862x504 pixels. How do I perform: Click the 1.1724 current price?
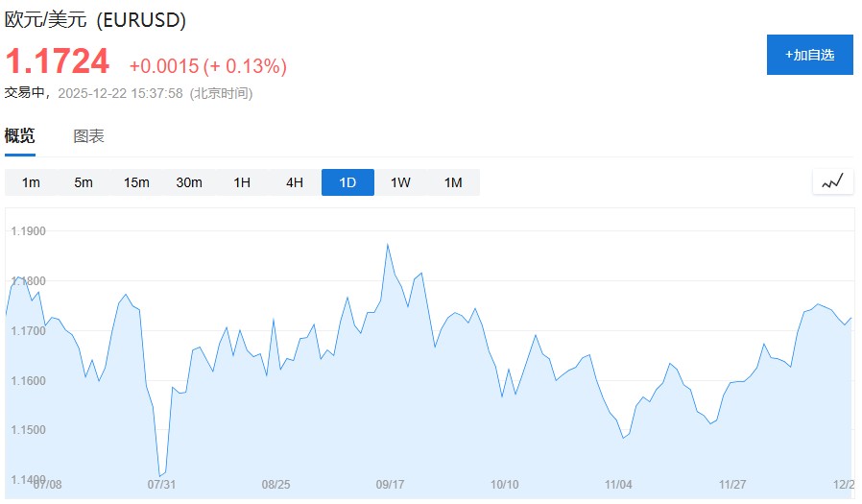(58, 62)
